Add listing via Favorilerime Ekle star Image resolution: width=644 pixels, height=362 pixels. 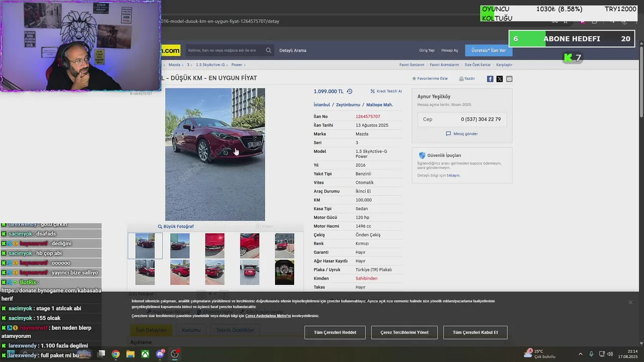tap(430, 79)
